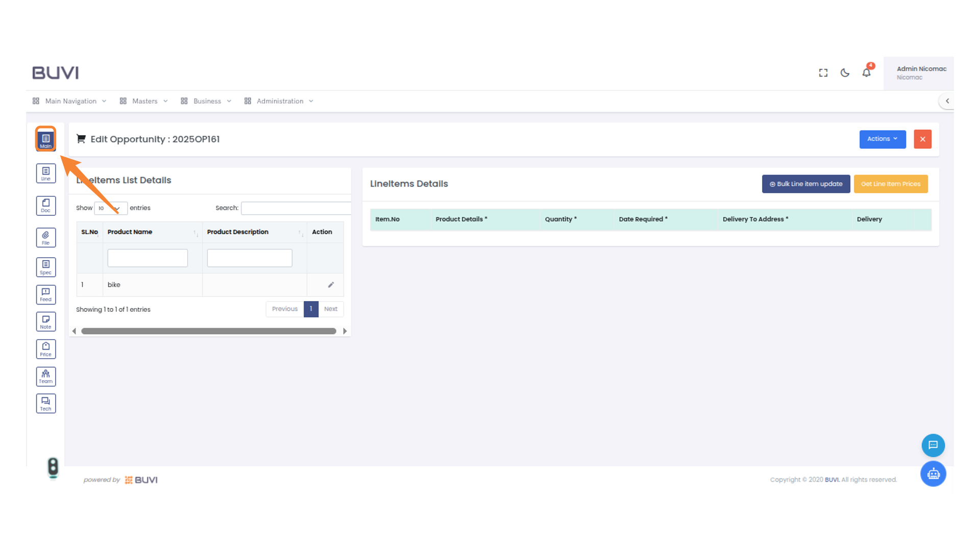Open the Doc sidebar icon
The height and width of the screenshot is (551, 980).
click(x=46, y=206)
